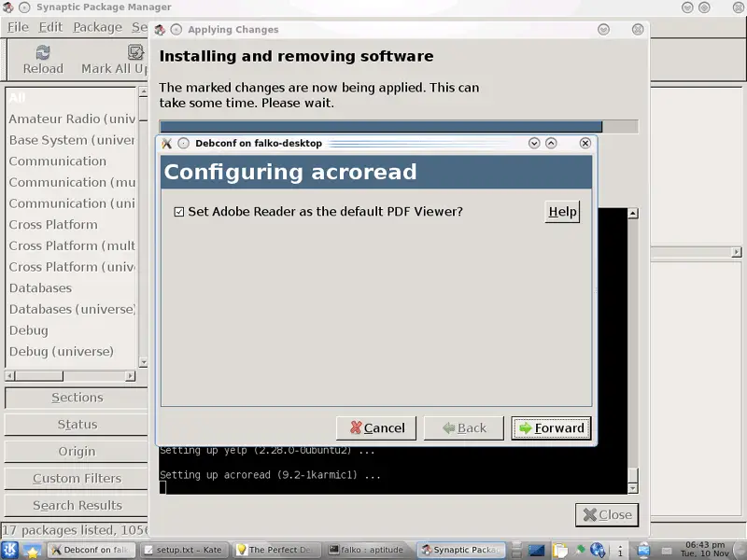Uncheck Set Adobe Reader as default PDF Viewer
747x560 pixels.
179,212
